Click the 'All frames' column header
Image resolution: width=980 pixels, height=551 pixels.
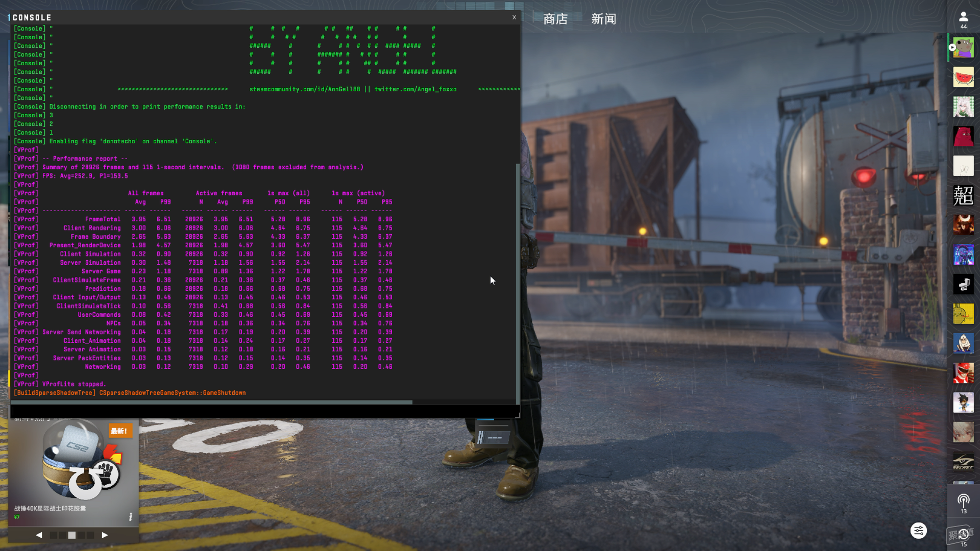point(146,193)
